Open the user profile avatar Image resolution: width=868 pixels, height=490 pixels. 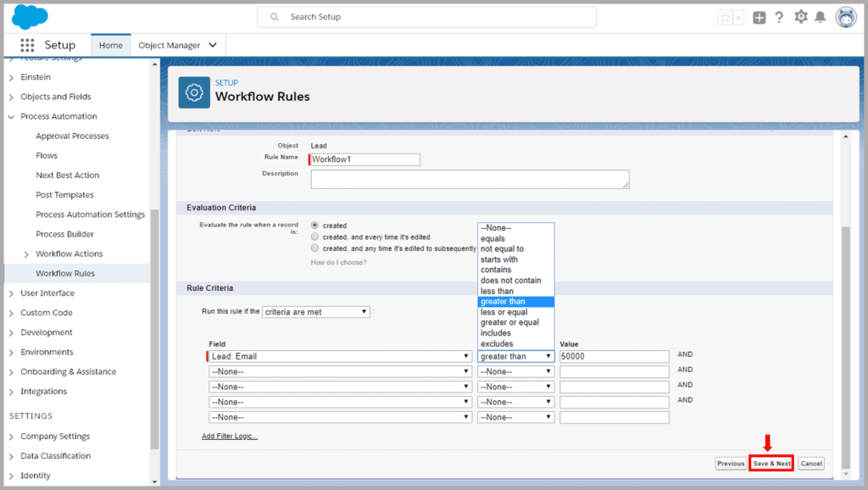(845, 17)
